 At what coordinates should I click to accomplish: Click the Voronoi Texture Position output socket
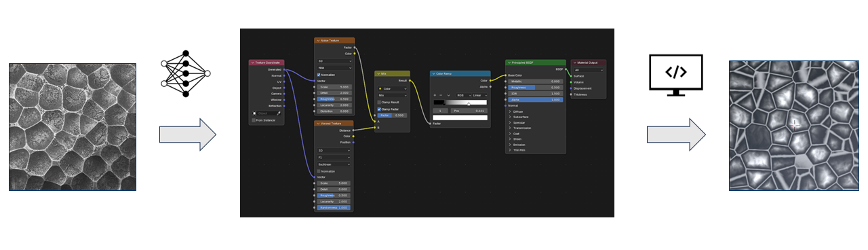tap(354, 143)
